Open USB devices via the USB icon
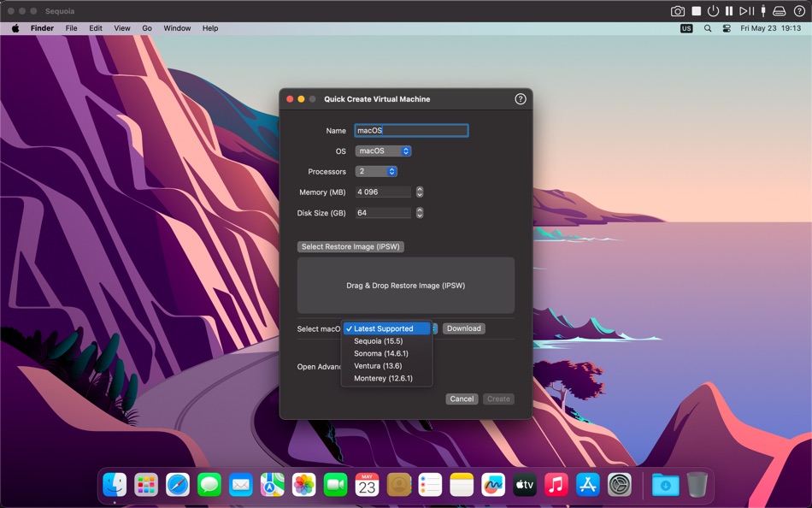Viewport: 812px width, 508px height. [x=764, y=10]
